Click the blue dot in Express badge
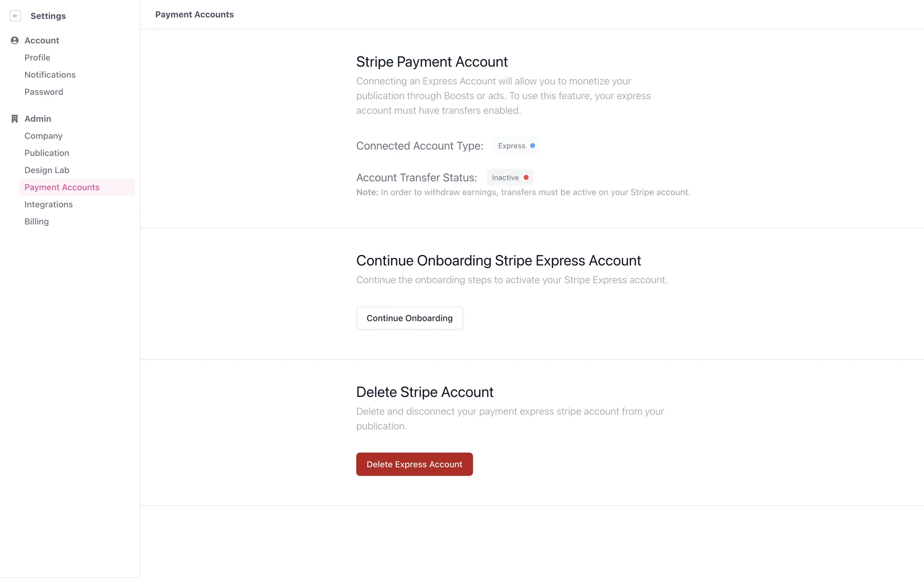924x578 pixels. tap(532, 145)
